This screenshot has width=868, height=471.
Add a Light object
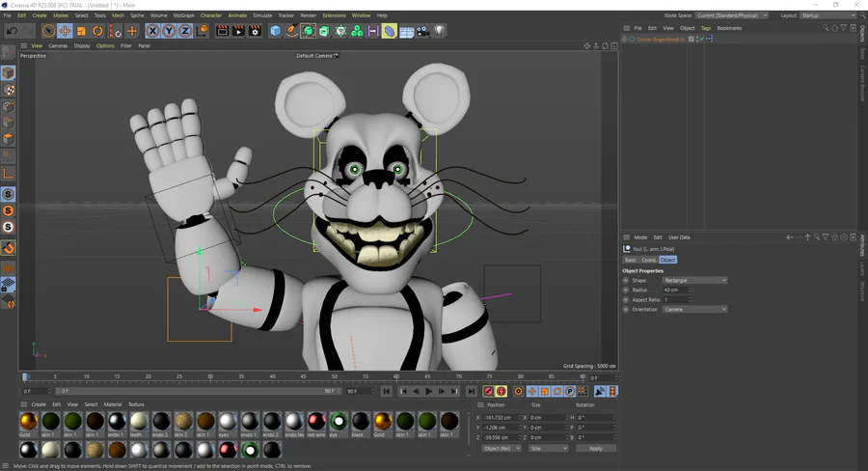tap(440, 31)
